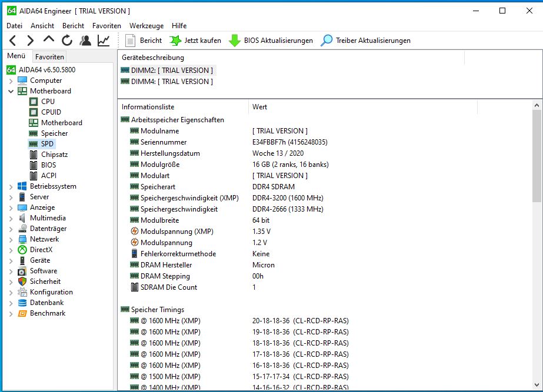The width and height of the screenshot is (543, 392).
Task: Click the Benchmark orange icon in tree
Action: (x=22, y=313)
